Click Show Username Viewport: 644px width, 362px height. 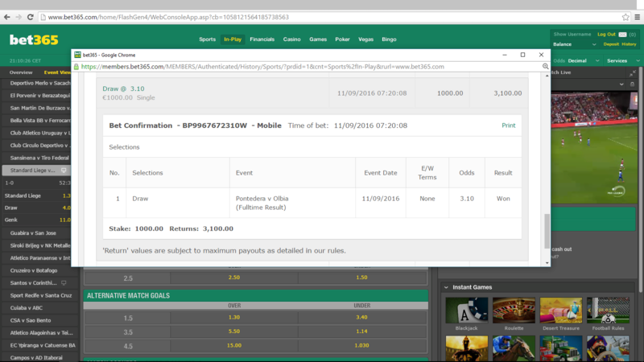572,35
